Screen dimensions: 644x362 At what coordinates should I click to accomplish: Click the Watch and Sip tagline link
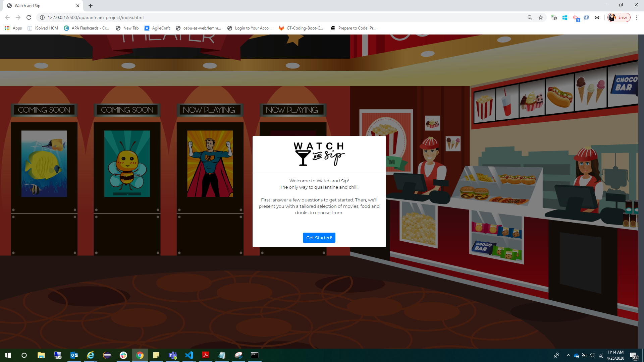pyautogui.click(x=319, y=187)
